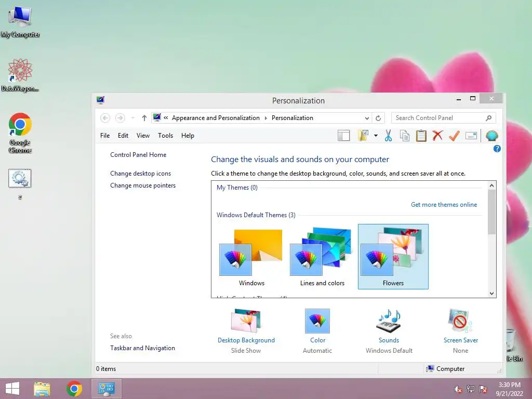Open File Explorer from the taskbar
Image resolution: width=532 pixels, height=399 pixels.
[42, 389]
